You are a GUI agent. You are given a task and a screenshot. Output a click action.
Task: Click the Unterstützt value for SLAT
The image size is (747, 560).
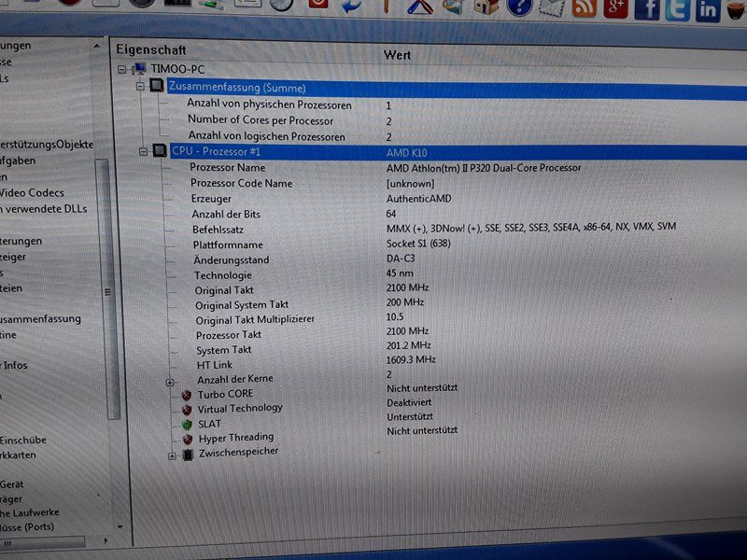pyautogui.click(x=410, y=416)
